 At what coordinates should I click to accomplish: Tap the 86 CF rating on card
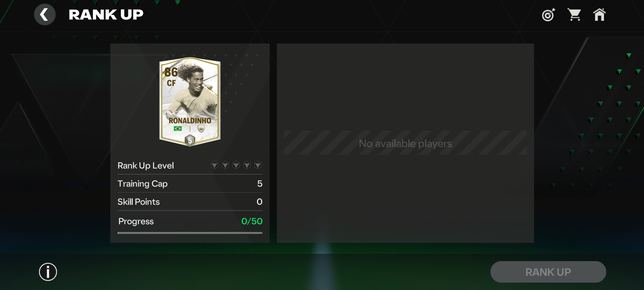(171, 77)
